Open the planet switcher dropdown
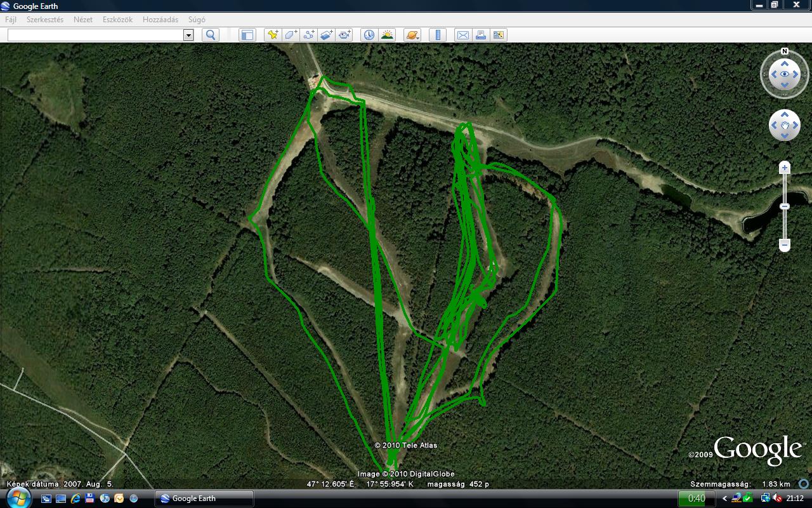Image resolution: width=812 pixels, height=508 pixels. 412,35
